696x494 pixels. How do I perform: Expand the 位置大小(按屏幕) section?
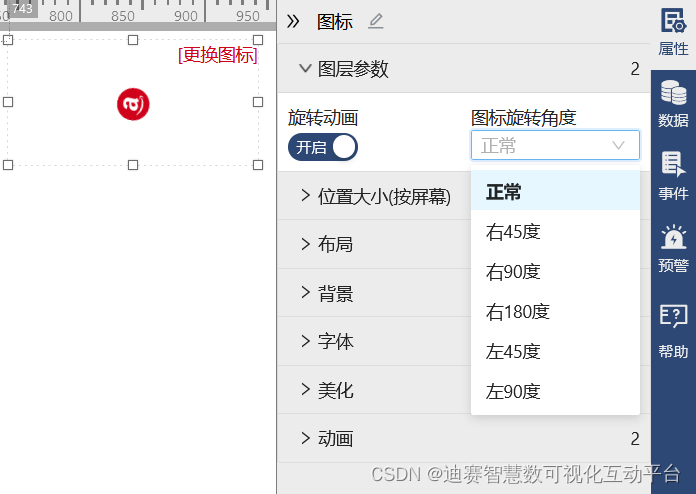tap(375, 196)
